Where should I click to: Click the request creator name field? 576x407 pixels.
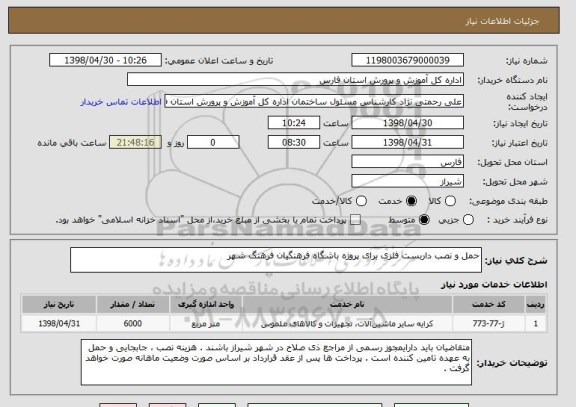(314, 101)
